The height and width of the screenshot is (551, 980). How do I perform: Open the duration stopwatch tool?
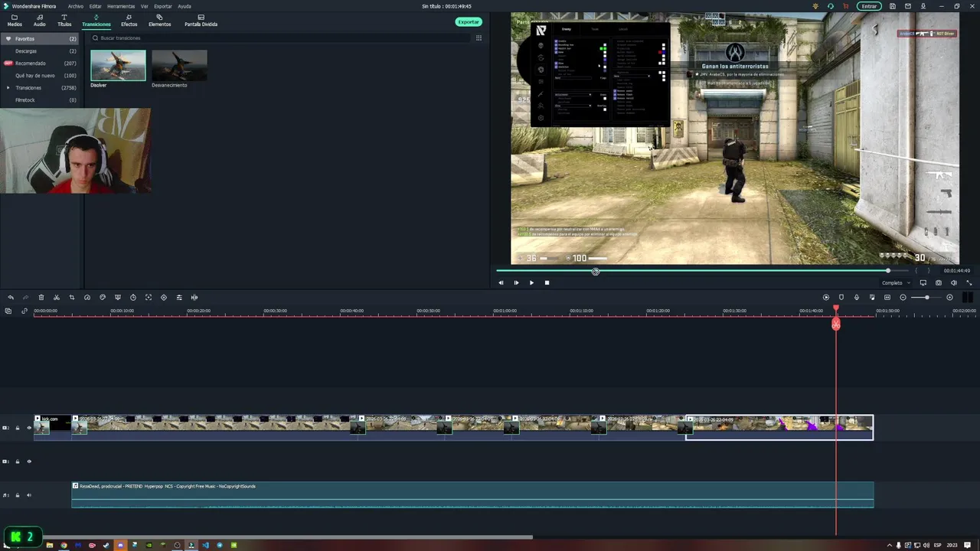(133, 297)
